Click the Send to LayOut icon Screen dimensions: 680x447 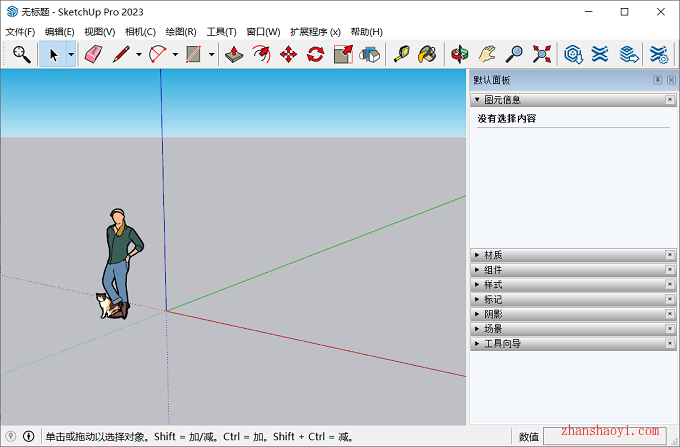tap(629, 54)
